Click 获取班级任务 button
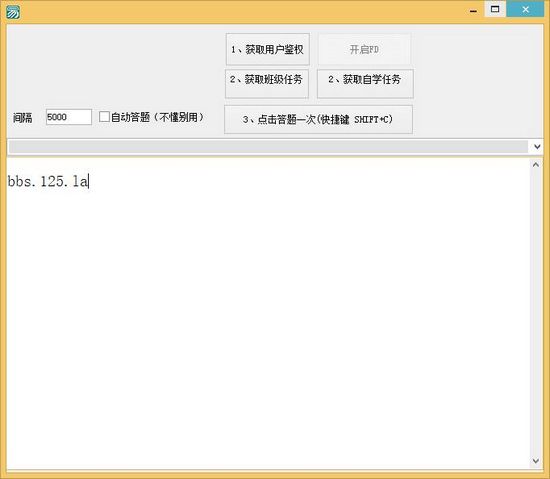 [x=267, y=83]
